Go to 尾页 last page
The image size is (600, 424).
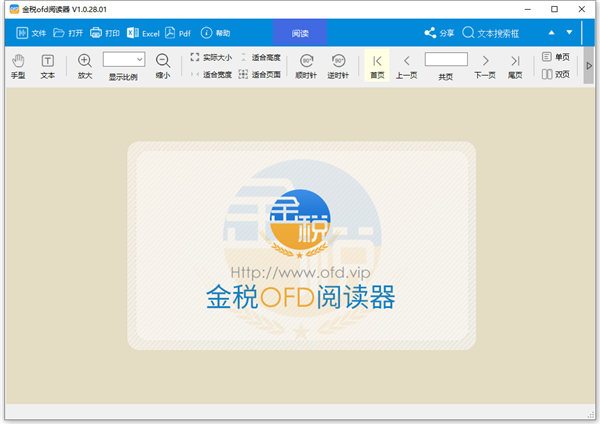point(515,66)
